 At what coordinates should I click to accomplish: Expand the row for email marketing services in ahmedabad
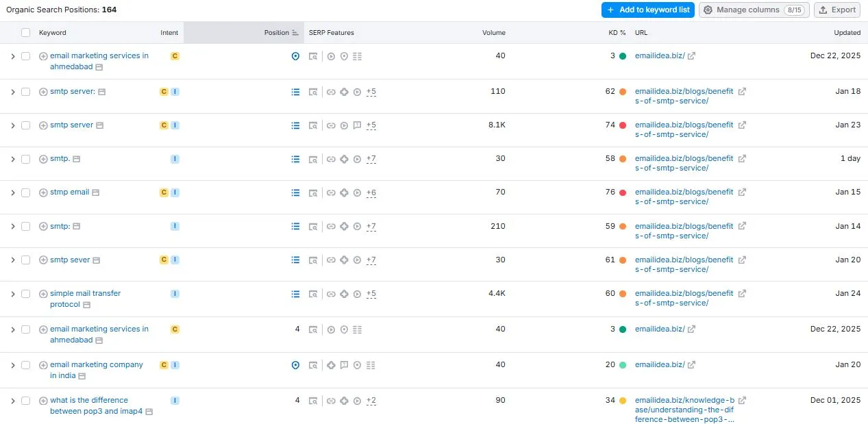click(12, 56)
